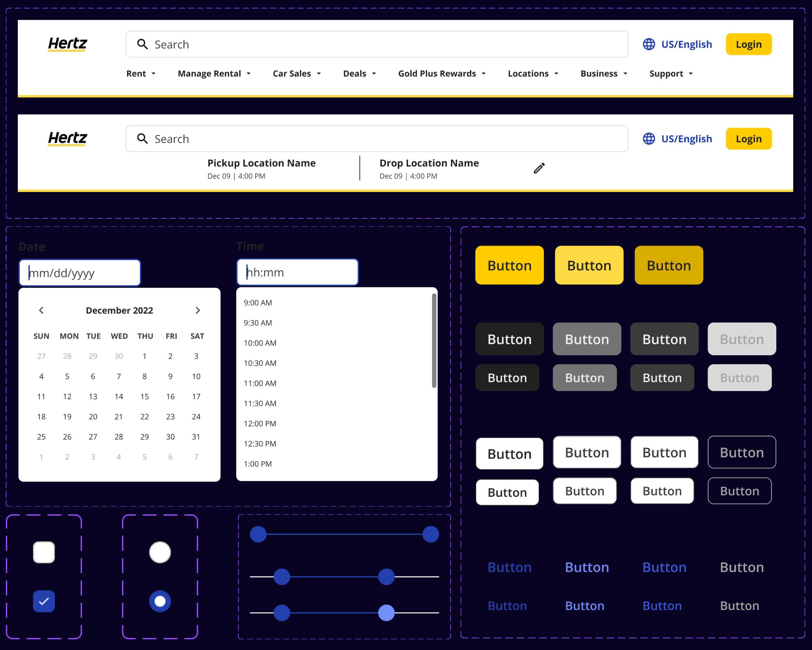Screen dimensions: 812x650
Task: Click the light blue slider handle
Action: click(386, 613)
